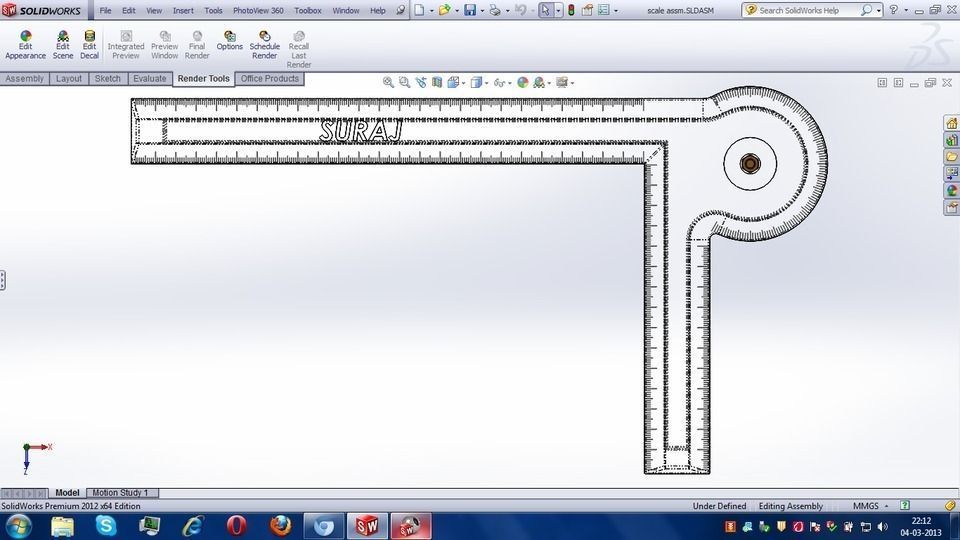The width and height of the screenshot is (960, 540).
Task: Click the search magnifier button
Action: (x=866, y=10)
